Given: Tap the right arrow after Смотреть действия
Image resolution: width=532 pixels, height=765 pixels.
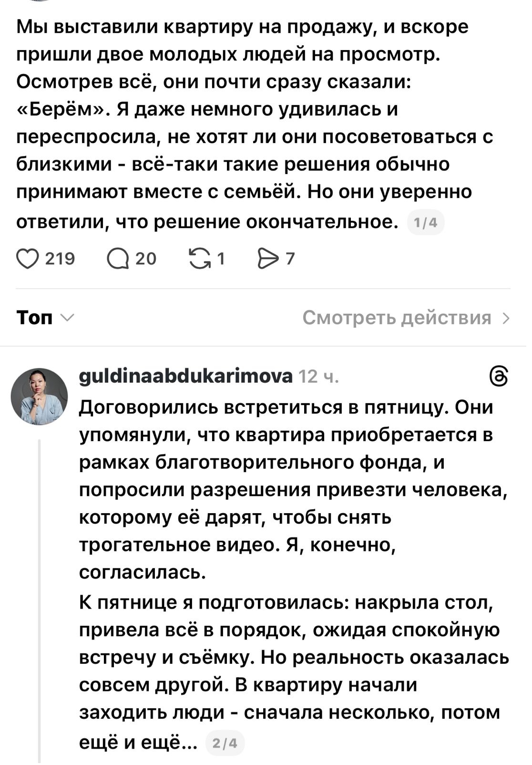Looking at the screenshot, I should [506, 318].
